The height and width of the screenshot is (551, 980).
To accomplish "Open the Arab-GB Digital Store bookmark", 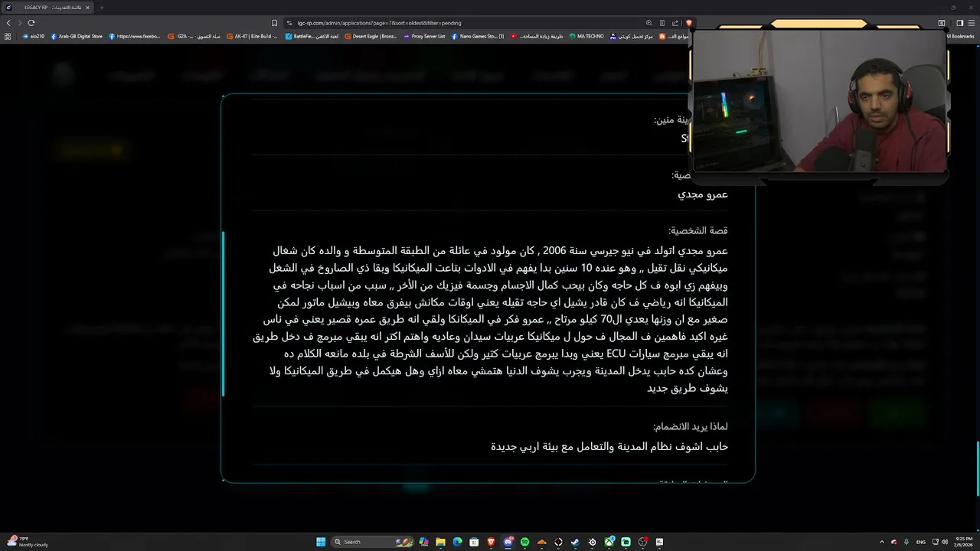I will (x=77, y=36).
